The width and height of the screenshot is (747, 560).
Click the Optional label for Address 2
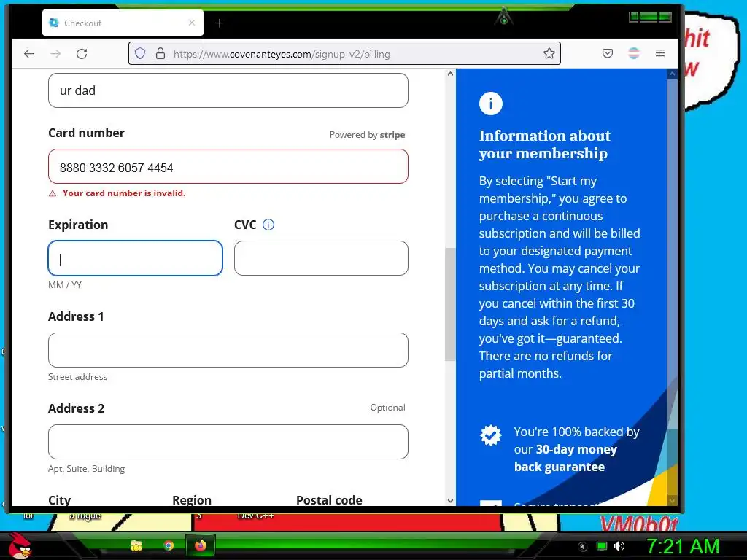[x=388, y=408]
